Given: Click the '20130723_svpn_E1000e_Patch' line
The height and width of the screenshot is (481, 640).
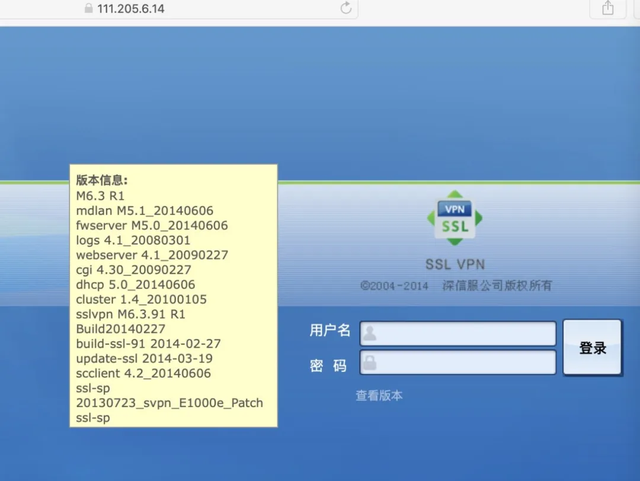Looking at the screenshot, I should tap(169, 403).
